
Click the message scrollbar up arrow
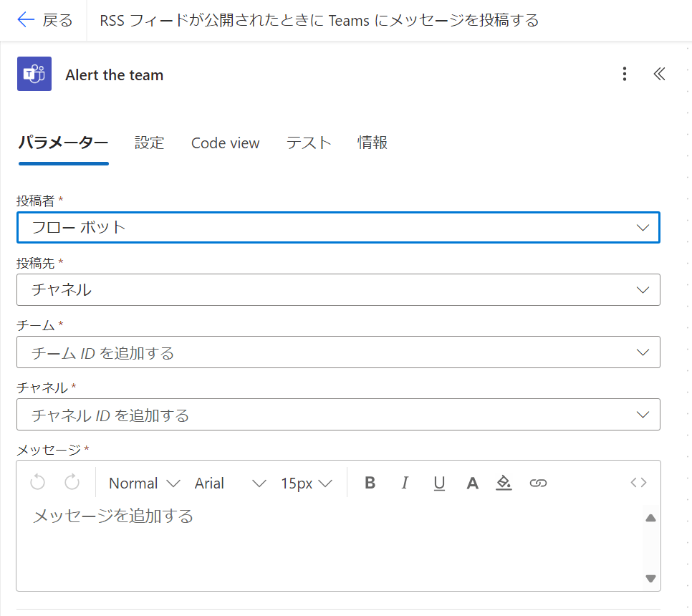650,518
